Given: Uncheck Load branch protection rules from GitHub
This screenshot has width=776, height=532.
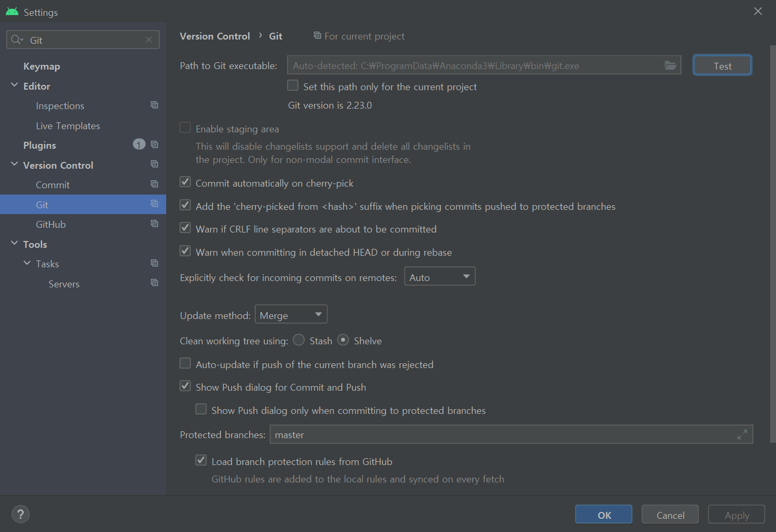Looking at the screenshot, I should [201, 460].
